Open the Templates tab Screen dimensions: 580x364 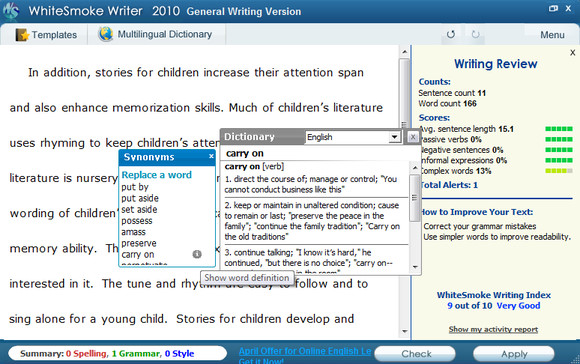(x=46, y=35)
